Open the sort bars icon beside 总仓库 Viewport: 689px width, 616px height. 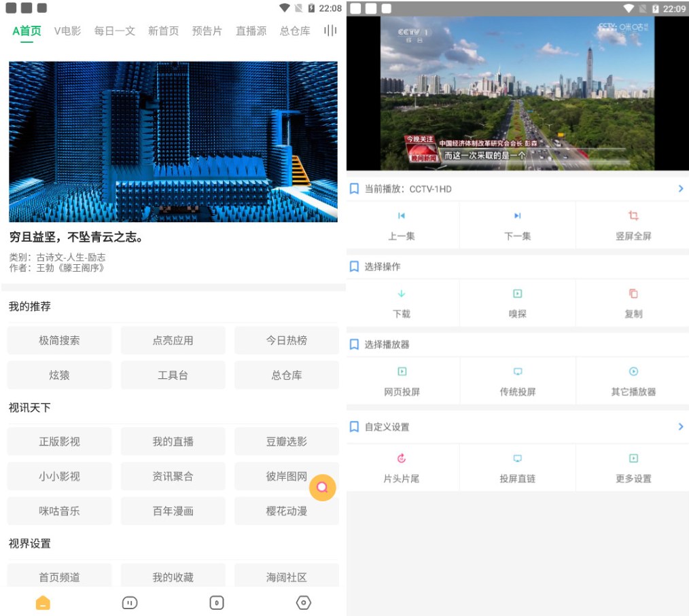point(329,31)
